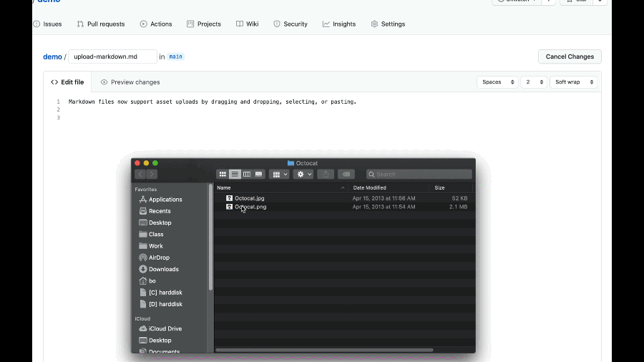Image resolution: width=644 pixels, height=362 pixels.
Task: Switch Finder to gallery view
Action: (x=259, y=175)
